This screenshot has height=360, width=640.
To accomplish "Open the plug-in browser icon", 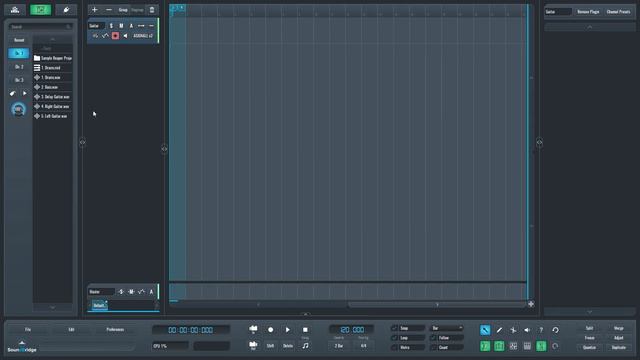I will (66, 10).
